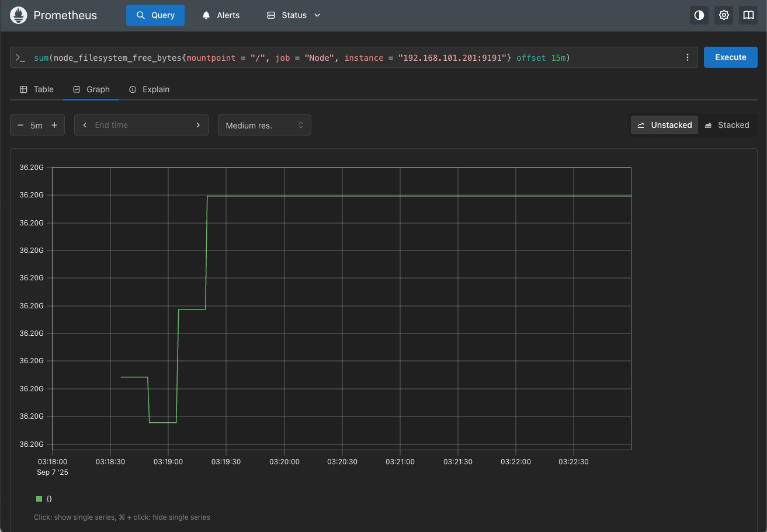This screenshot has width=767, height=532.
Task: Open query options three-dot menu
Action: coord(687,57)
